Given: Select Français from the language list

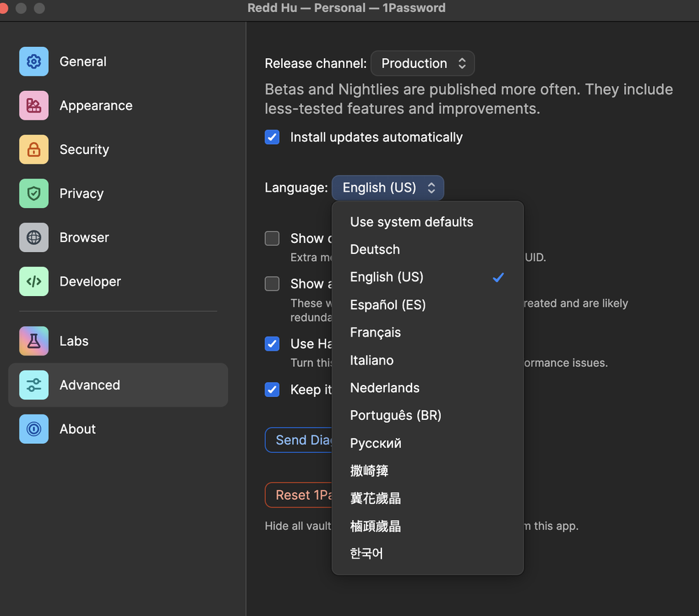Looking at the screenshot, I should coord(428,332).
